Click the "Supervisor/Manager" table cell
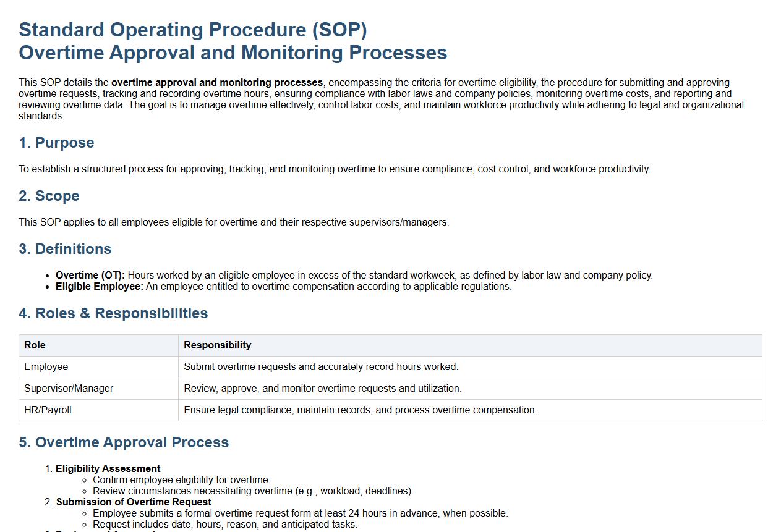Image resolution: width=781 pixels, height=532 pixels. point(69,389)
